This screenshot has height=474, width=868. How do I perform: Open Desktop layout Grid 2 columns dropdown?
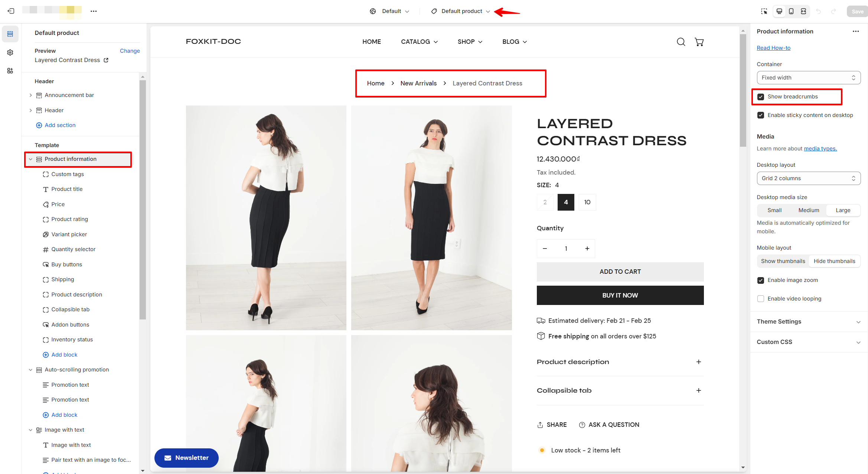pos(808,178)
